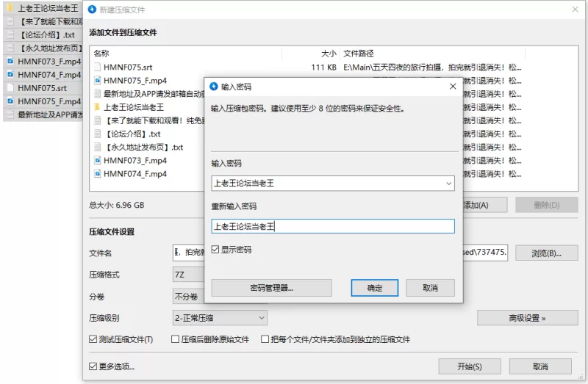Enable 把每个文件/文件夹添加到独立的压缩文件 checkbox
588x384 pixels.
265,339
